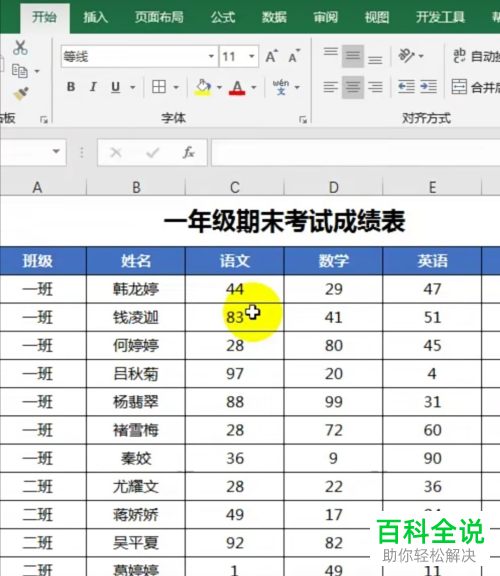Click Increase Indent icon

[x=428, y=87]
